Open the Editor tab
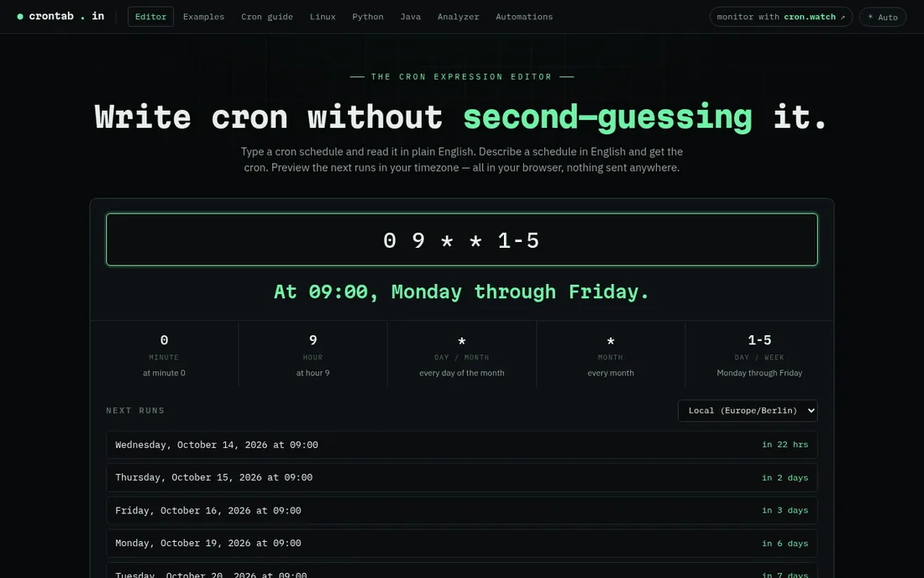Image resolution: width=924 pixels, height=578 pixels. [151, 17]
